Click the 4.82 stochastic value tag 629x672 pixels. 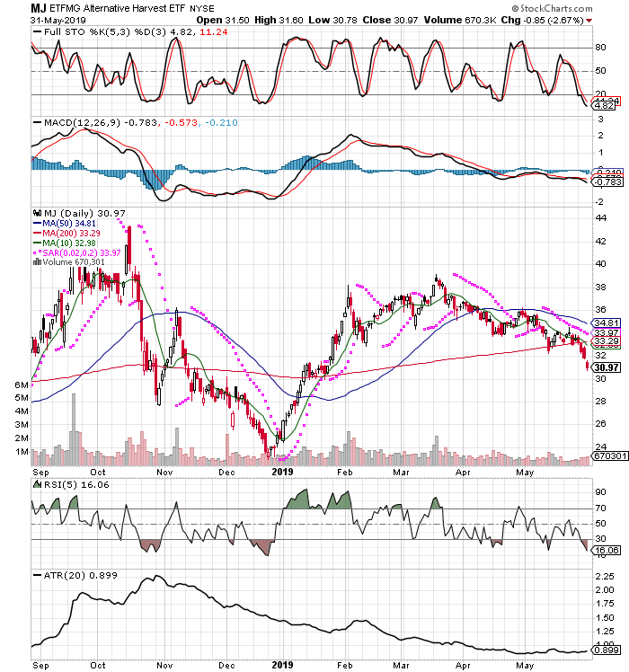(604, 105)
